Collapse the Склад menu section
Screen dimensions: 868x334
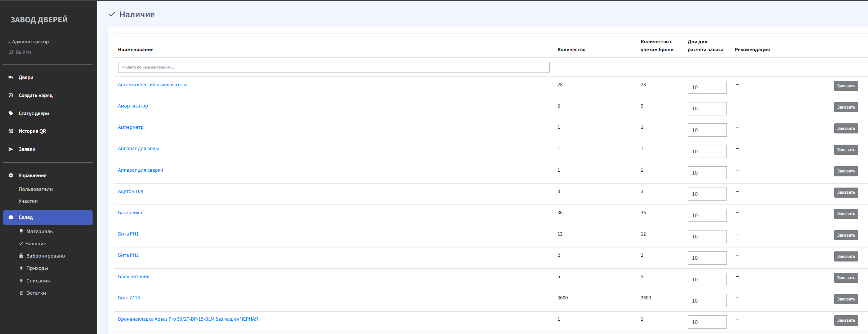(x=48, y=217)
